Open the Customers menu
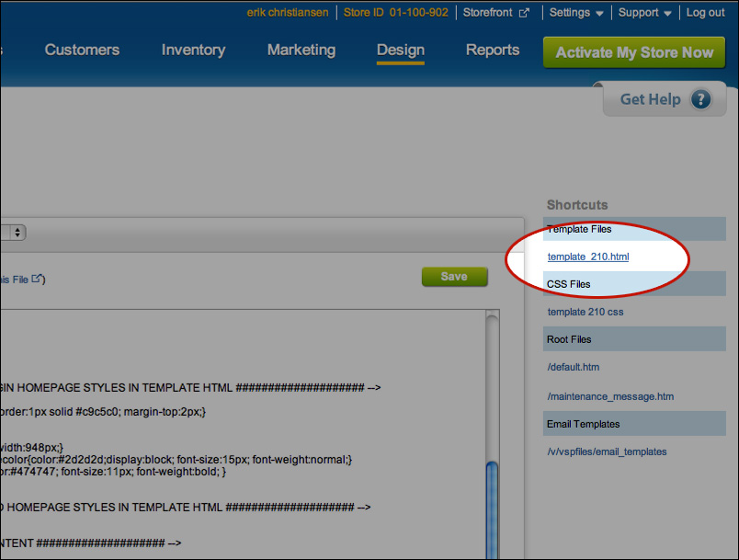739x560 pixels. click(x=82, y=50)
